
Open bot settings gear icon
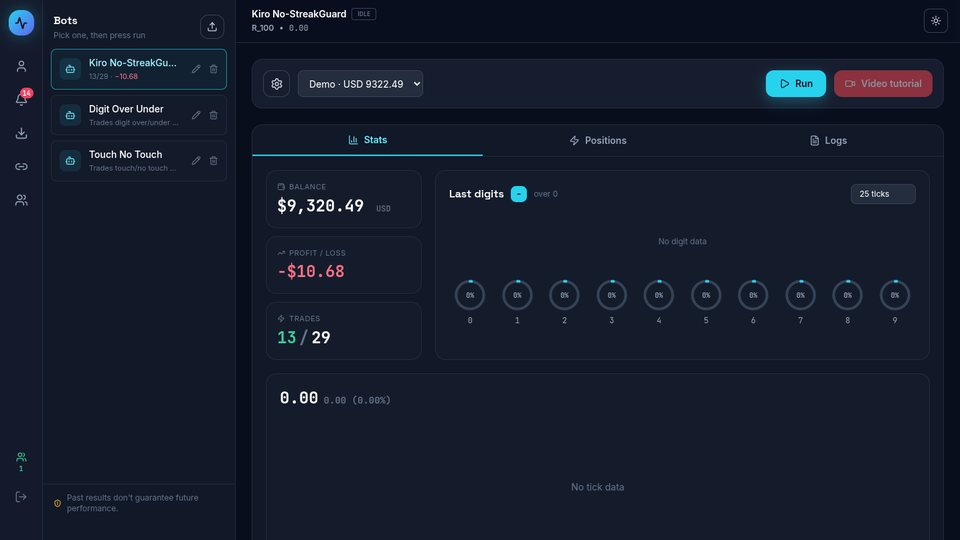[x=277, y=84]
